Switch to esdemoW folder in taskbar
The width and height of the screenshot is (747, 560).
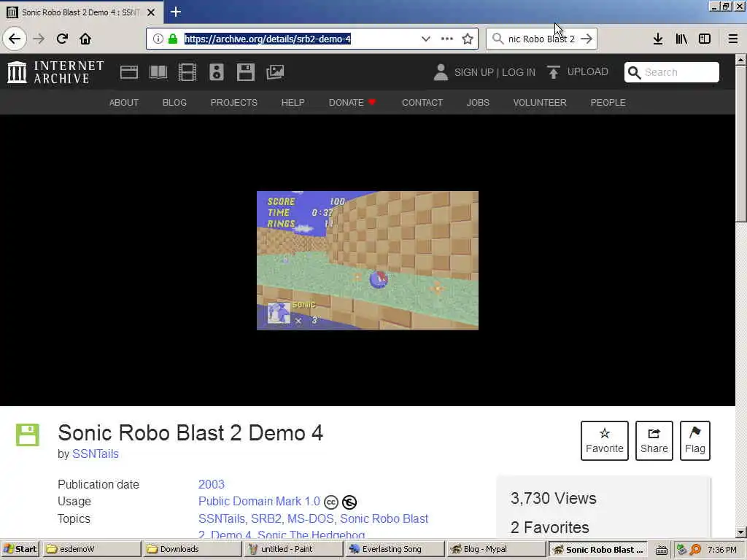point(90,549)
